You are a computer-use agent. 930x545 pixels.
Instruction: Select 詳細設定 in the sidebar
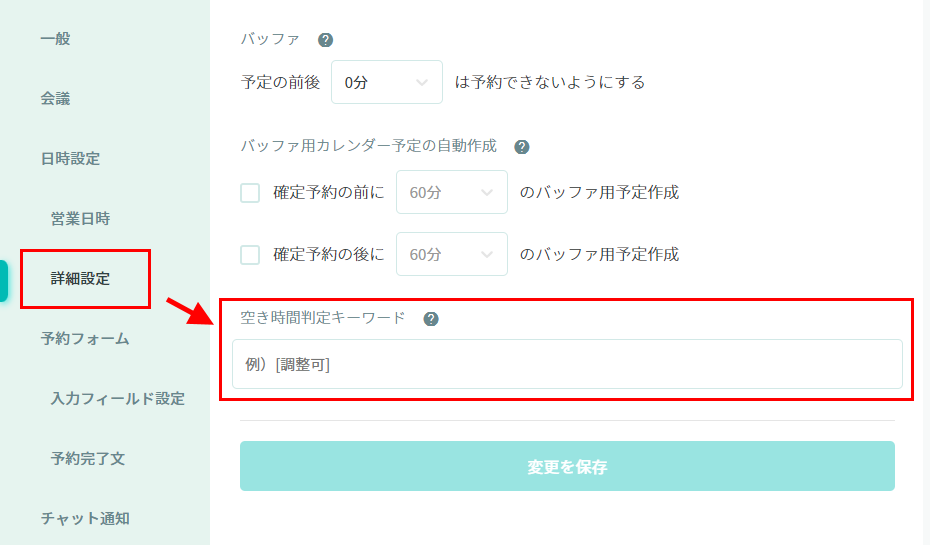(81, 279)
